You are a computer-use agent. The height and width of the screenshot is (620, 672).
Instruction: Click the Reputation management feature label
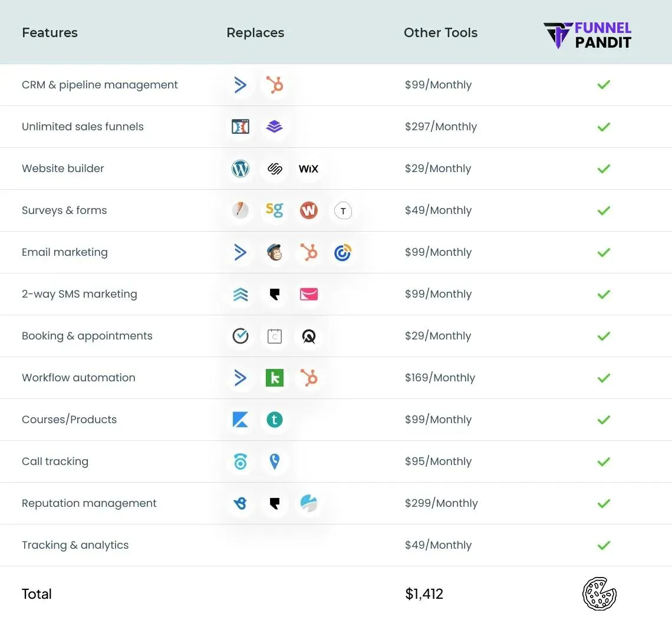pos(89,503)
